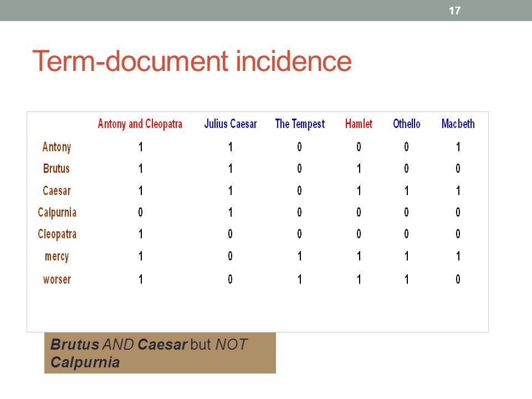Viewport: 532px width, 399px height.
Task: Click Calpurnia value under Julius Caesar
Action: [231, 212]
